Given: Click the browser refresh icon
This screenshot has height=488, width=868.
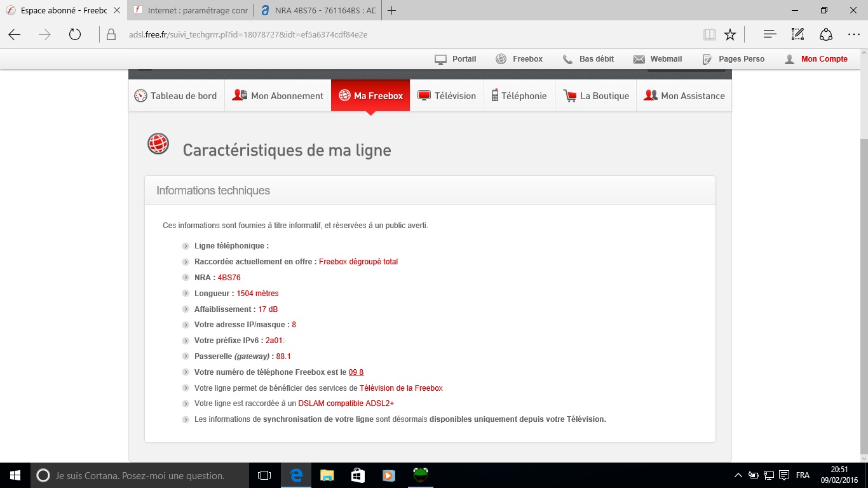Looking at the screenshot, I should (x=75, y=34).
